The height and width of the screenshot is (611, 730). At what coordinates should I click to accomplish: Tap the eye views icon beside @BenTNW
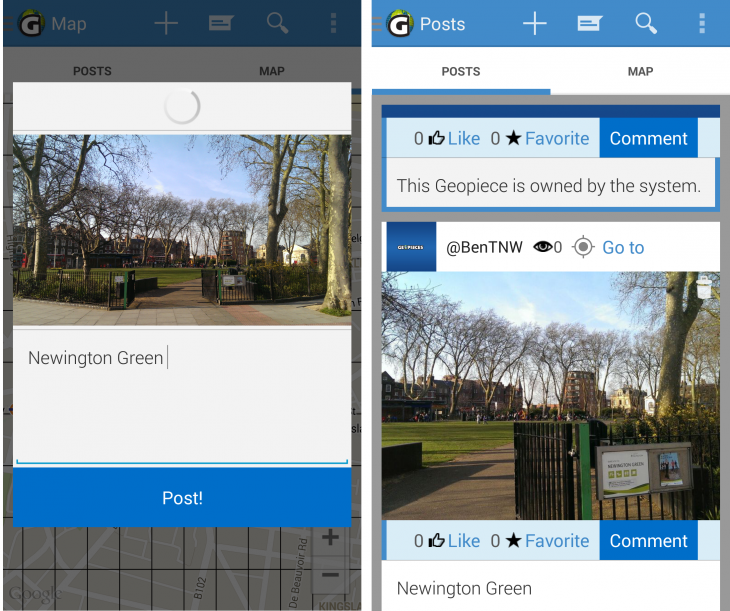pyautogui.click(x=542, y=247)
